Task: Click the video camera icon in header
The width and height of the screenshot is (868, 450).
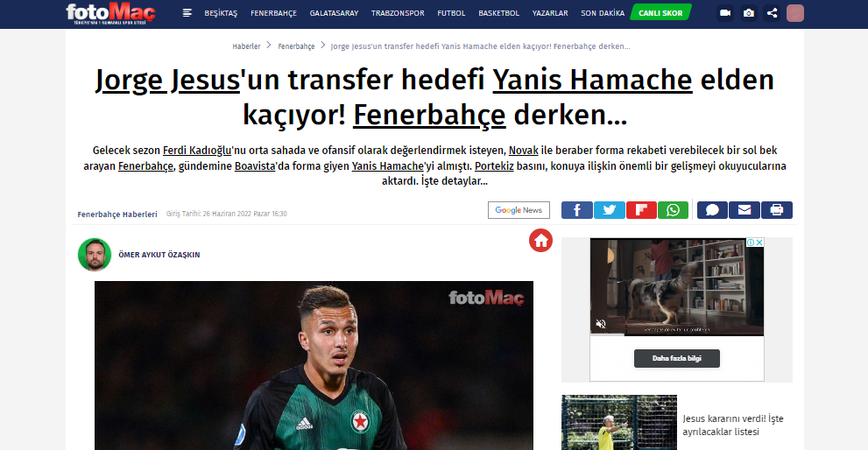Action: point(725,13)
